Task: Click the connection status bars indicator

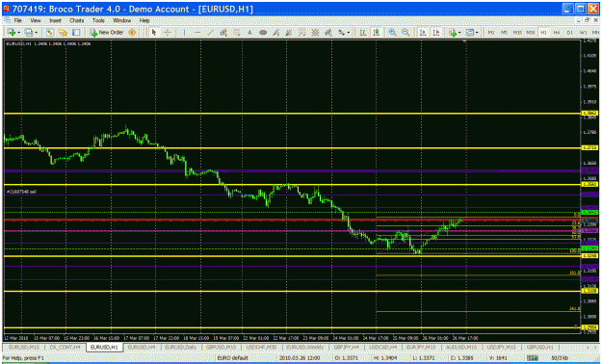Action: pyautogui.click(x=532, y=358)
